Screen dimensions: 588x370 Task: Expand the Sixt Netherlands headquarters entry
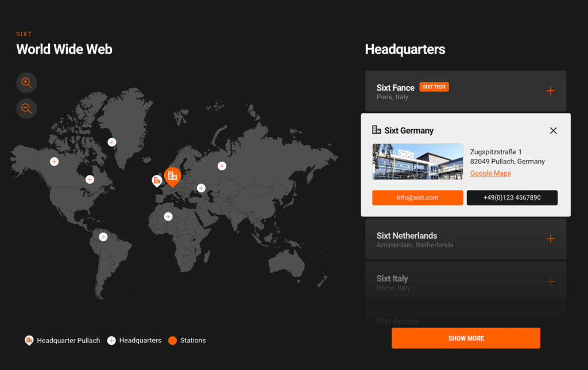pos(550,239)
